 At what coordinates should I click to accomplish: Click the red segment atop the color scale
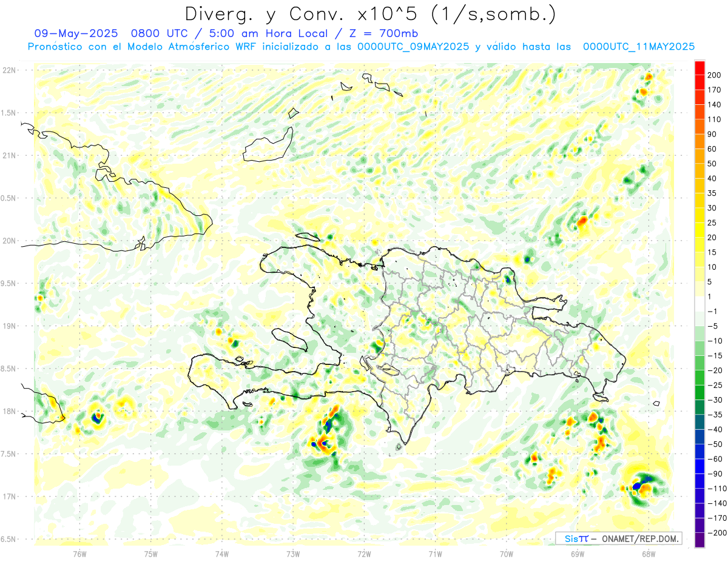click(x=699, y=68)
